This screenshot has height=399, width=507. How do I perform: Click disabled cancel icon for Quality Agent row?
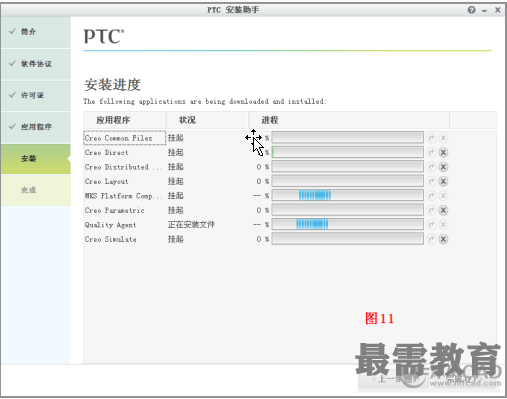[443, 225]
